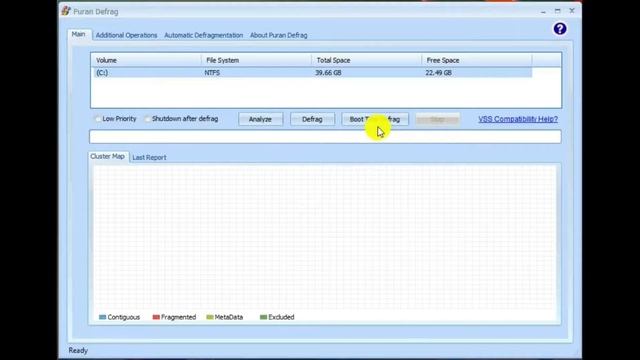The height and width of the screenshot is (360, 640).
Task: Open the VSS Compatibility Help link
Action: 518,119
